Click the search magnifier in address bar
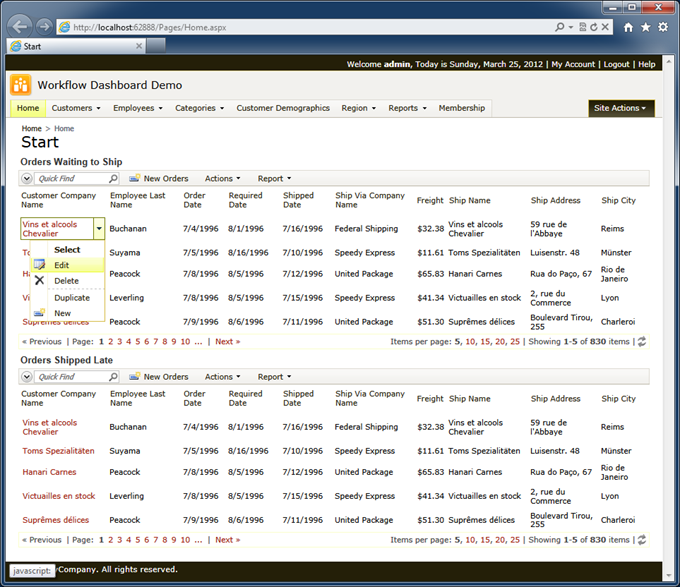 [x=559, y=27]
